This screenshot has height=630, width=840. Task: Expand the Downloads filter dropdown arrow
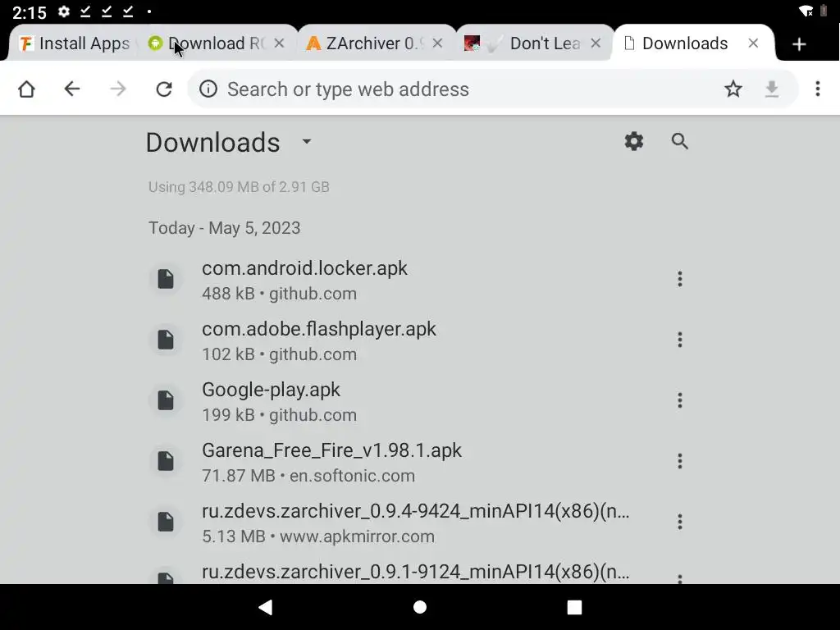pos(307,141)
